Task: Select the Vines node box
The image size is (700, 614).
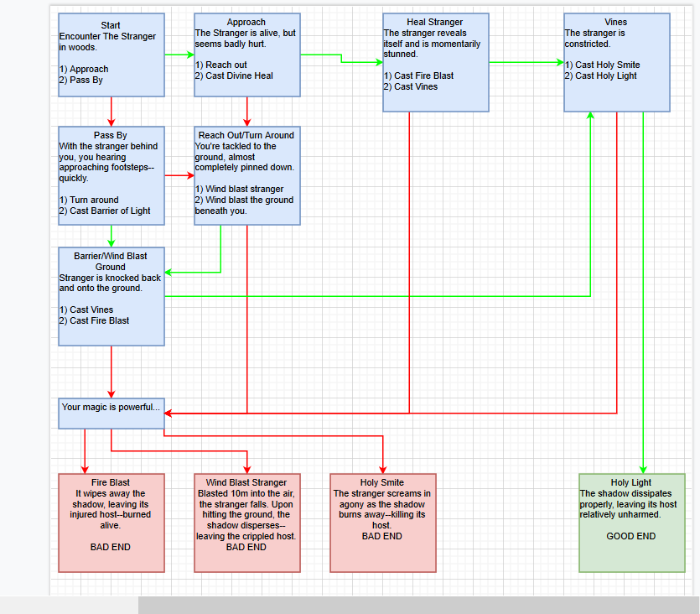Action: [616, 63]
